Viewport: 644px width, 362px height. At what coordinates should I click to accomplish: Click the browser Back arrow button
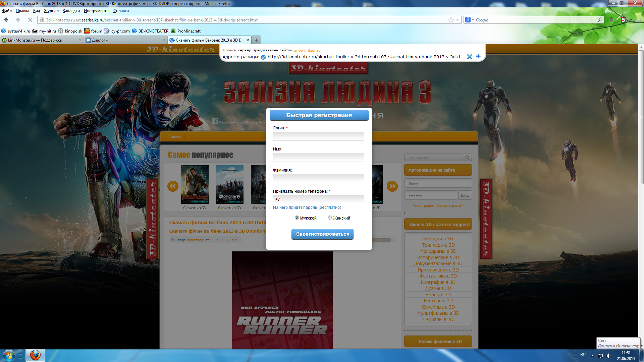(6, 20)
